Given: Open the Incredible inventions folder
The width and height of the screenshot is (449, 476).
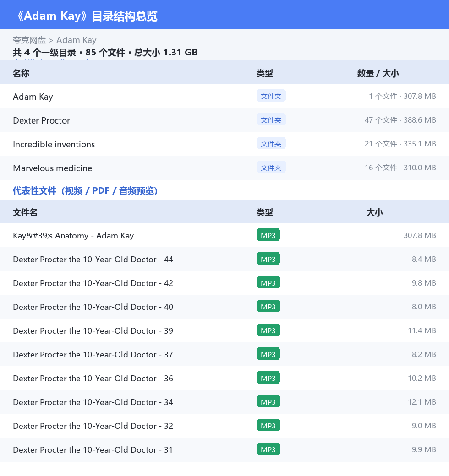Looking at the screenshot, I should click(x=224, y=144).
